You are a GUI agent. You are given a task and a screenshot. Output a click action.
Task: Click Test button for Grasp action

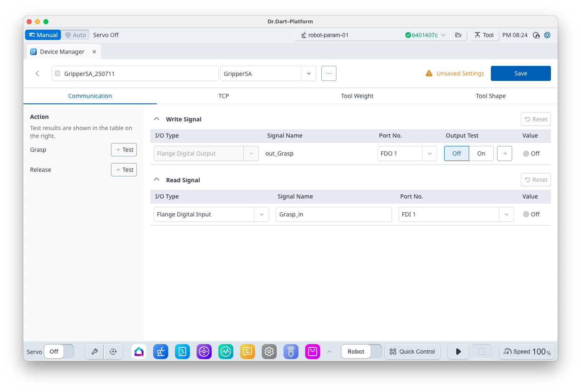tap(124, 150)
